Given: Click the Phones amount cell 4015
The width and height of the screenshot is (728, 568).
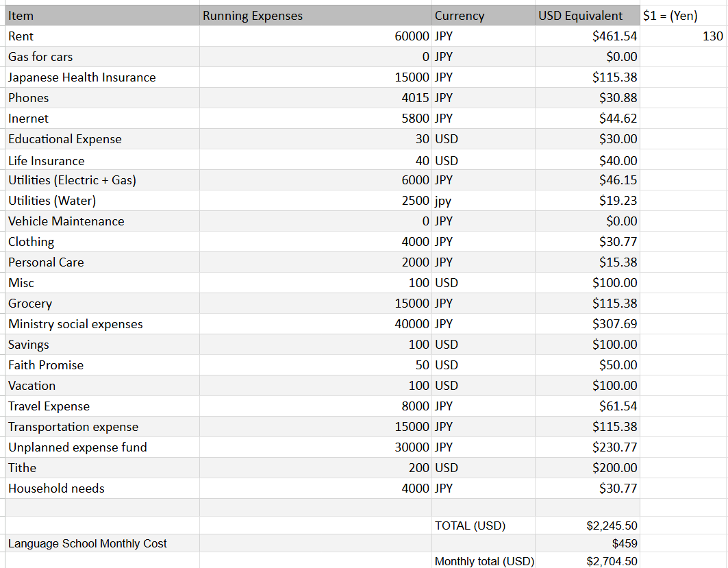Looking at the screenshot, I should [316, 98].
